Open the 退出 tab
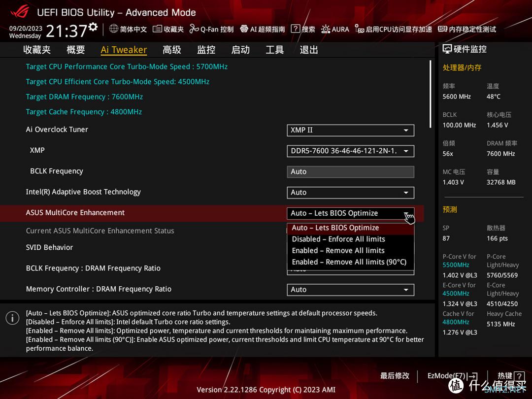The image size is (532, 399). 309,50
